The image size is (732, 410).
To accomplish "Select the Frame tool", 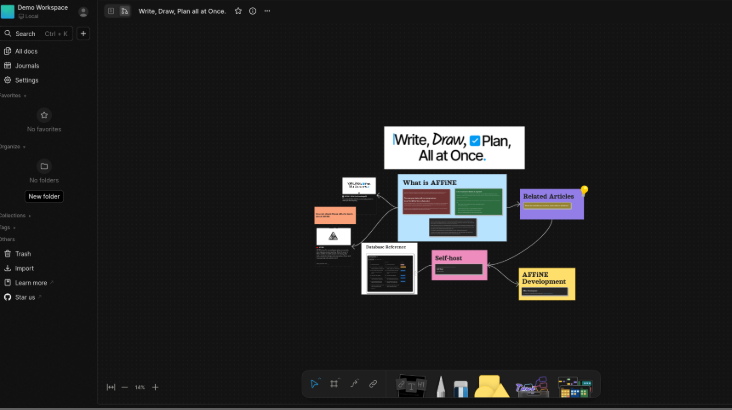I will 334,384.
